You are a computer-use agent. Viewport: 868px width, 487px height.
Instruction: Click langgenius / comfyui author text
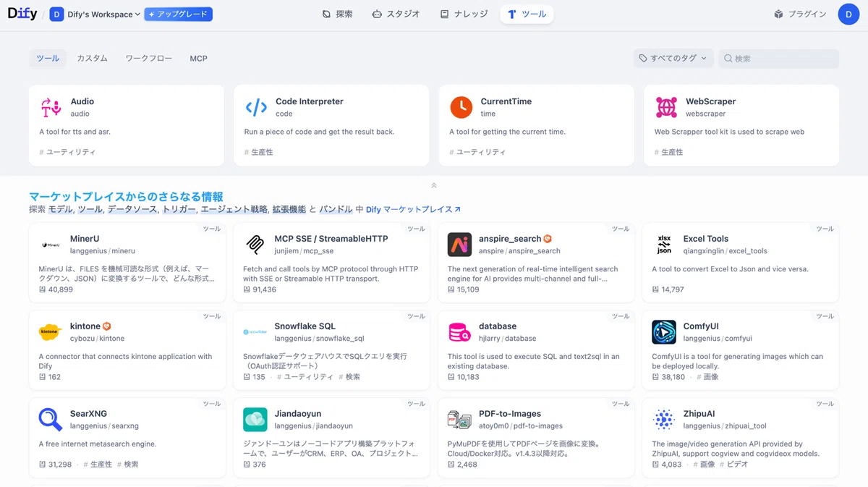(718, 339)
